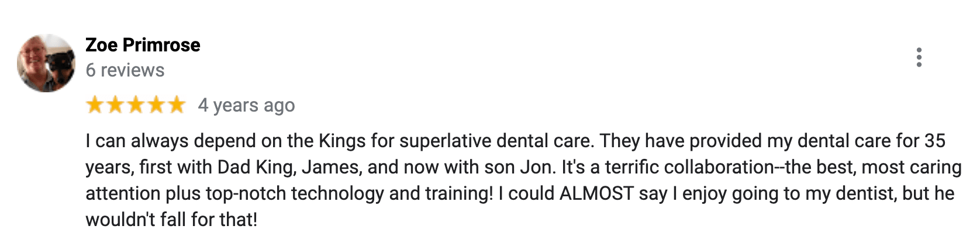980x243 pixels.
Task: Click the "4 years ago" timestamp
Action: (x=246, y=105)
